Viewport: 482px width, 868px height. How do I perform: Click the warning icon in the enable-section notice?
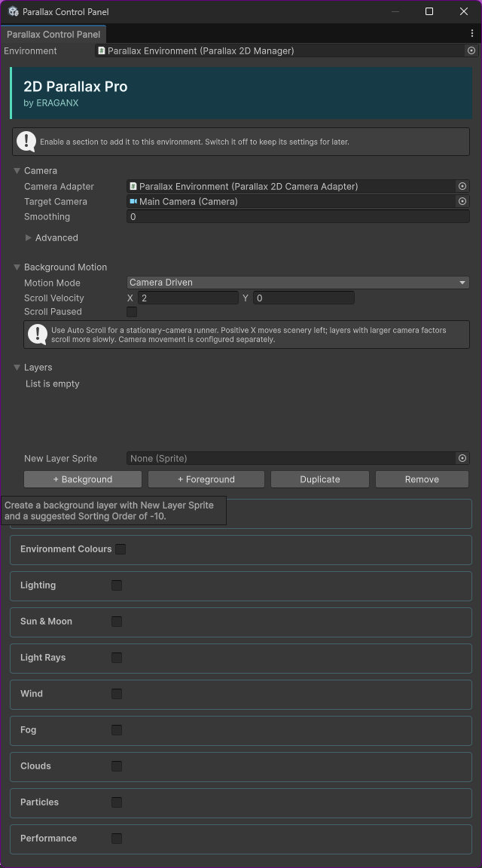coord(26,142)
